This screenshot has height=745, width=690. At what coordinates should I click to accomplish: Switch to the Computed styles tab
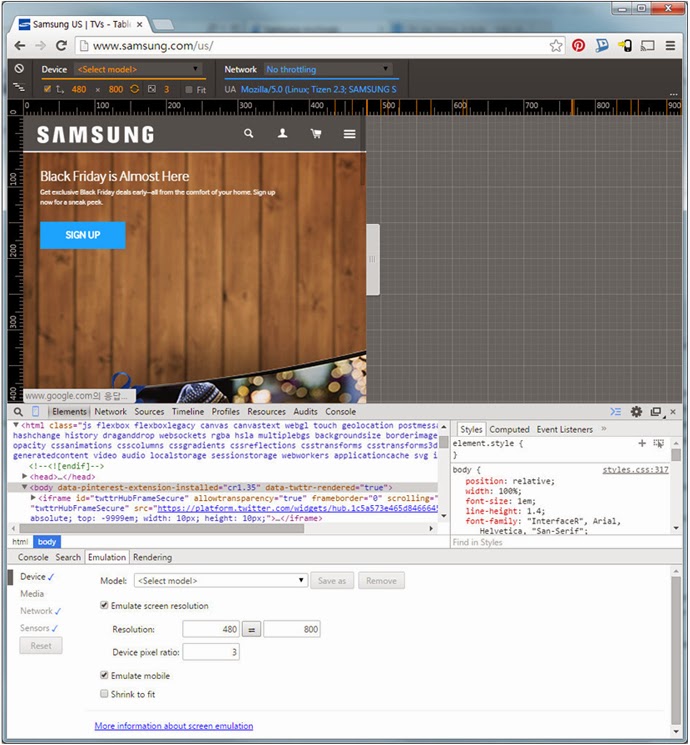click(x=509, y=429)
